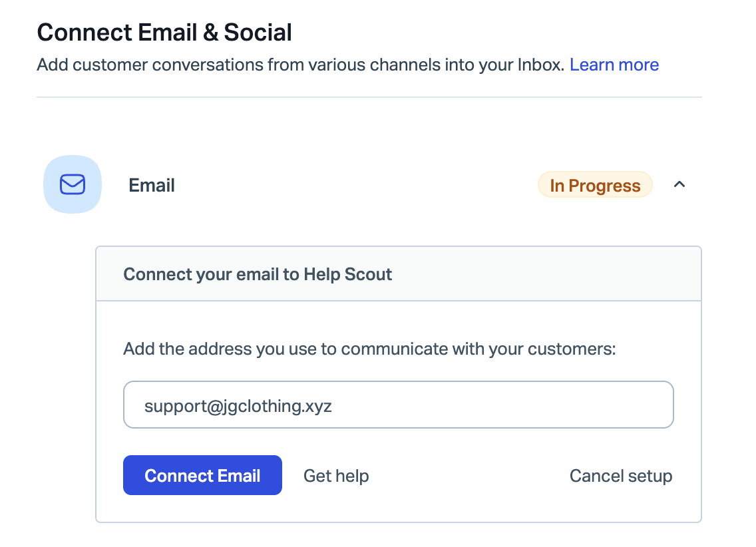Click the divider line under the page description

coord(369,97)
